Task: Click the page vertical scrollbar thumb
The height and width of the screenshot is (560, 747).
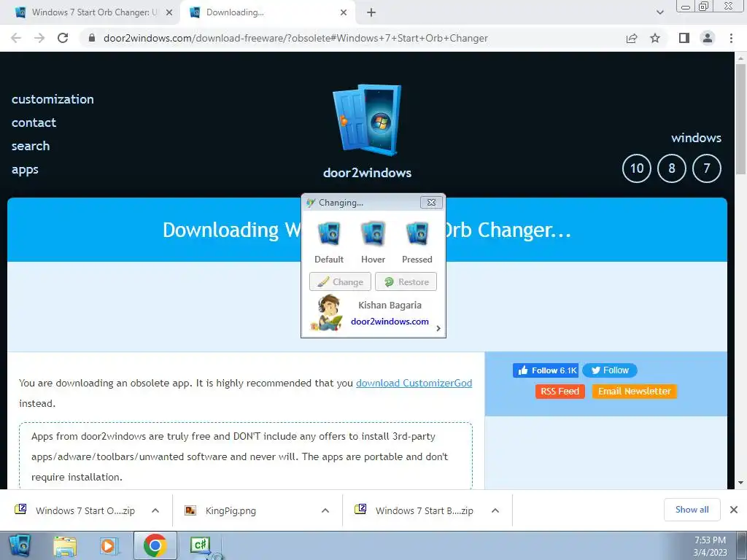Action: pos(740,119)
